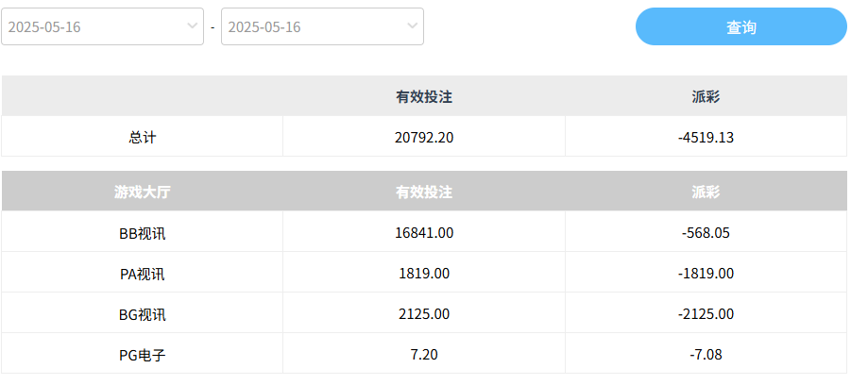Click the gray 派彩 column header
The height and width of the screenshot is (385, 868).
tap(706, 192)
